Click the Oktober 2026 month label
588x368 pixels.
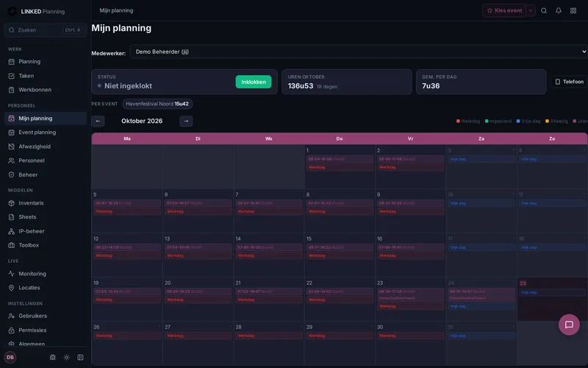tap(142, 121)
